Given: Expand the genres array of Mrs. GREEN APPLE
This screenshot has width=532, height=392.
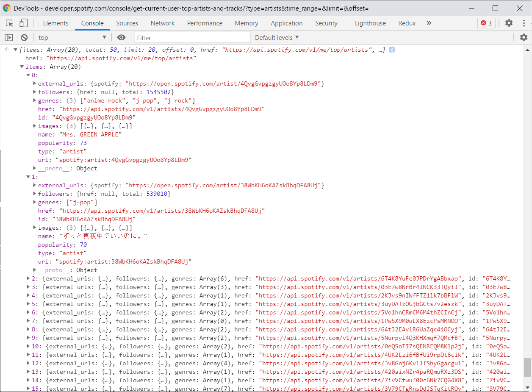Looking at the screenshot, I should click(x=35, y=100).
